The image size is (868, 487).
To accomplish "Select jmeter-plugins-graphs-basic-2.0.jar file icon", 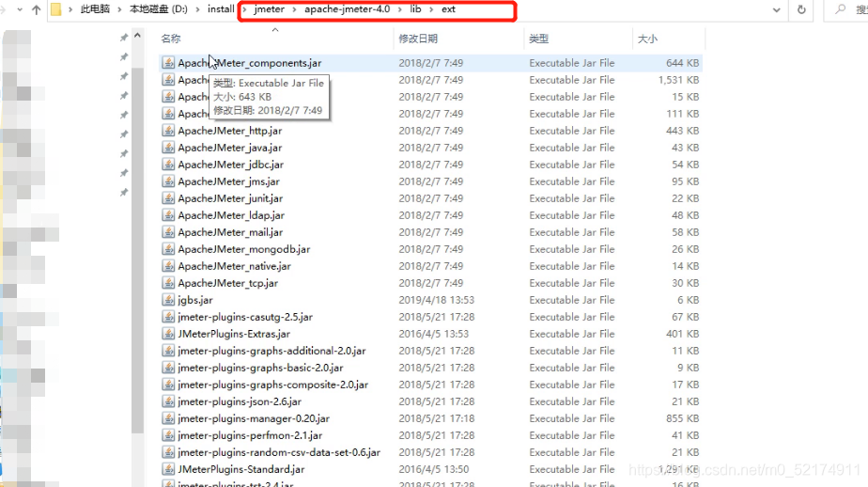I will (168, 368).
